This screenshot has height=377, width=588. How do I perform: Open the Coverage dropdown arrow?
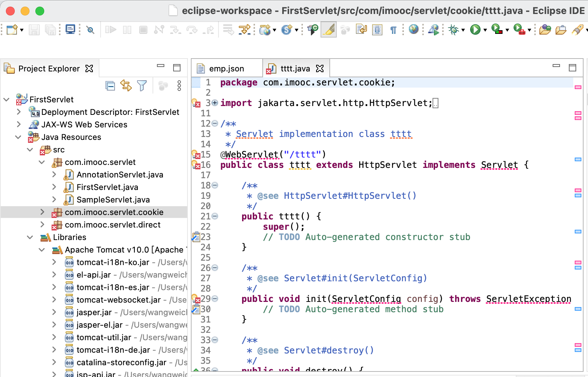[507, 30]
